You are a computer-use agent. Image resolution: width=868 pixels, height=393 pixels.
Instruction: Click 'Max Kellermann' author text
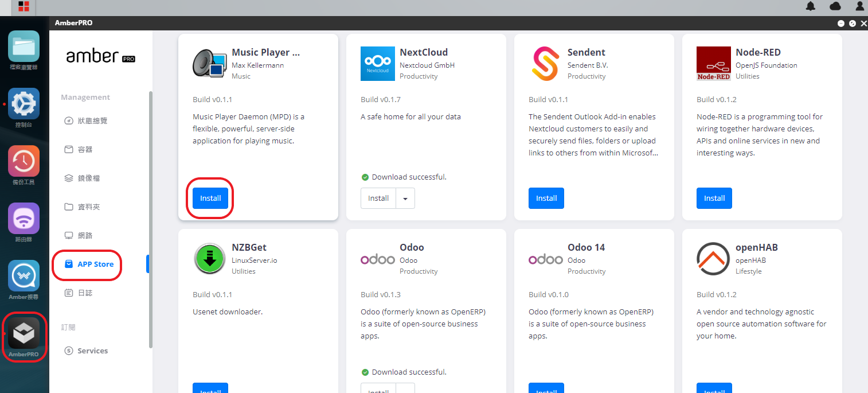(x=257, y=65)
